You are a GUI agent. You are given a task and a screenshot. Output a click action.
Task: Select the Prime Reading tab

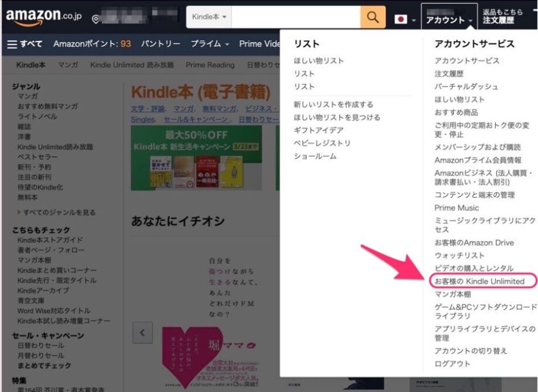[x=210, y=65]
